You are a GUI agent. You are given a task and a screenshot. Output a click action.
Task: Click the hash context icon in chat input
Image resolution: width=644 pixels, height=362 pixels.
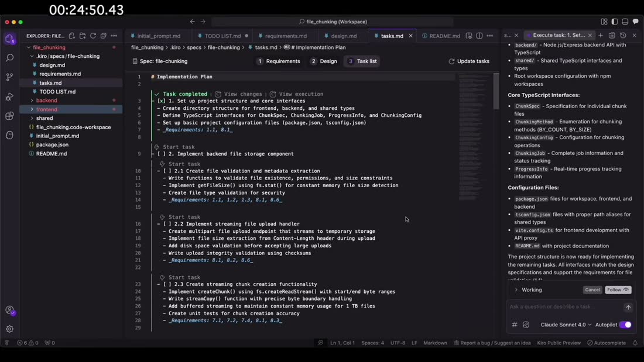tap(514, 325)
